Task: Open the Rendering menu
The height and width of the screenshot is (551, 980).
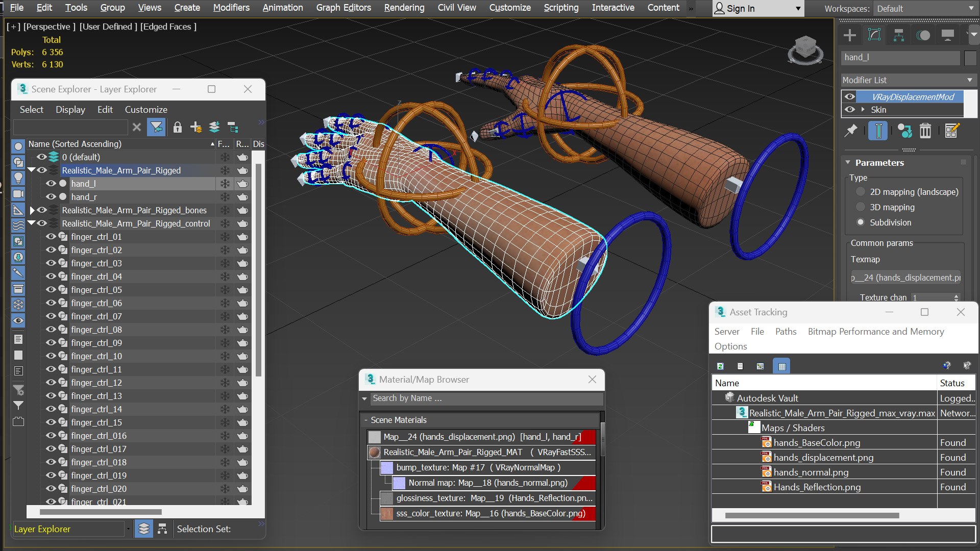Action: [404, 8]
